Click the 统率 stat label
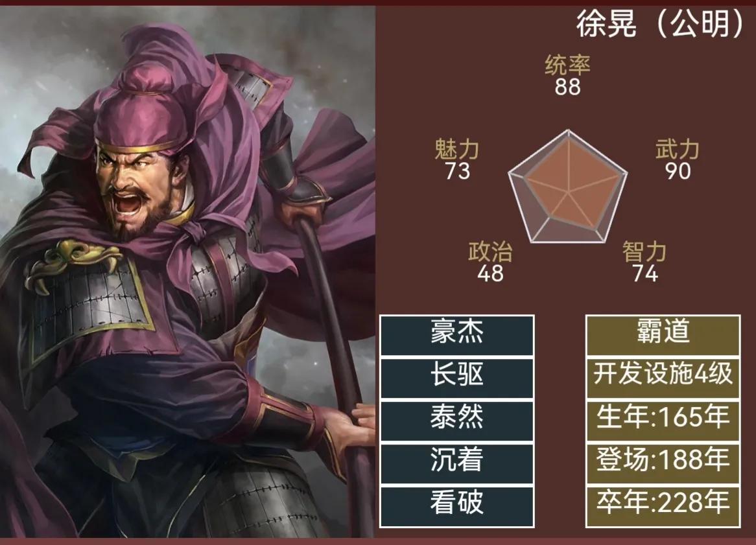Screen dimensions: 756x545 tap(567, 65)
